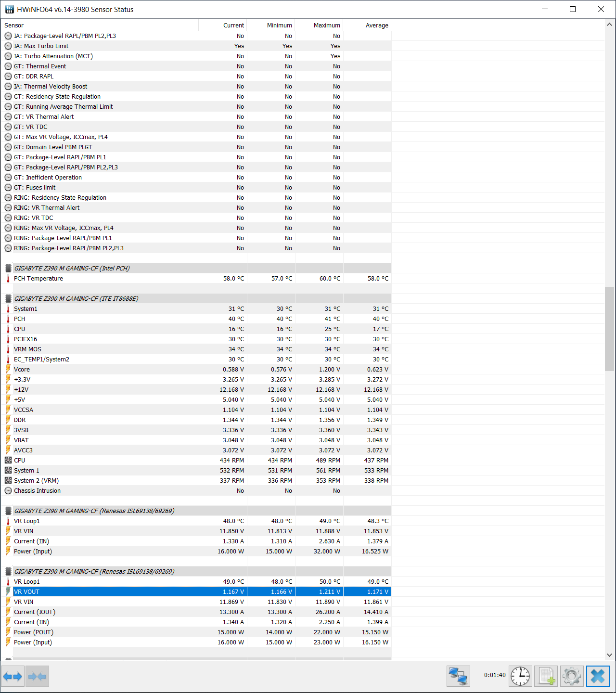Click the fan icon beside System 1
Image resolution: width=616 pixels, height=693 pixels.
[x=8, y=471]
